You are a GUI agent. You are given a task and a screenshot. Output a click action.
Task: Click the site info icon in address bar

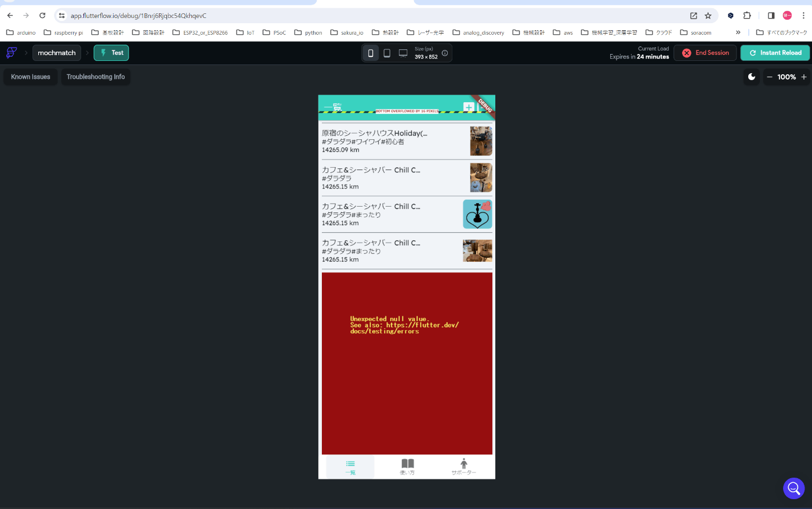tap(61, 16)
